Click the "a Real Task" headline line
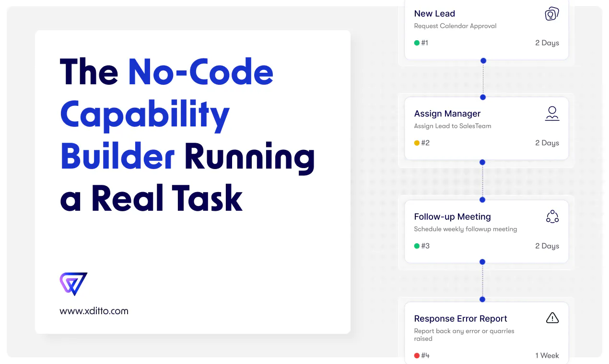The image size is (609, 364). pyautogui.click(x=151, y=198)
